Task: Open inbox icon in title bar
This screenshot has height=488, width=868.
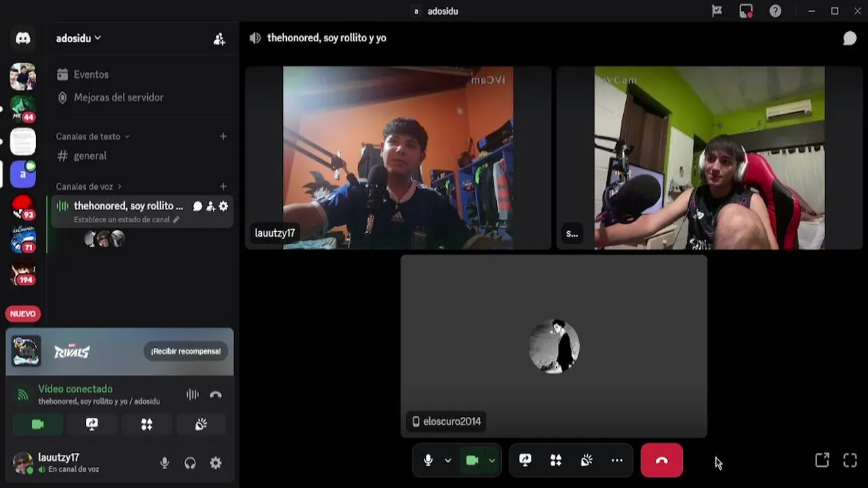Action: [746, 11]
